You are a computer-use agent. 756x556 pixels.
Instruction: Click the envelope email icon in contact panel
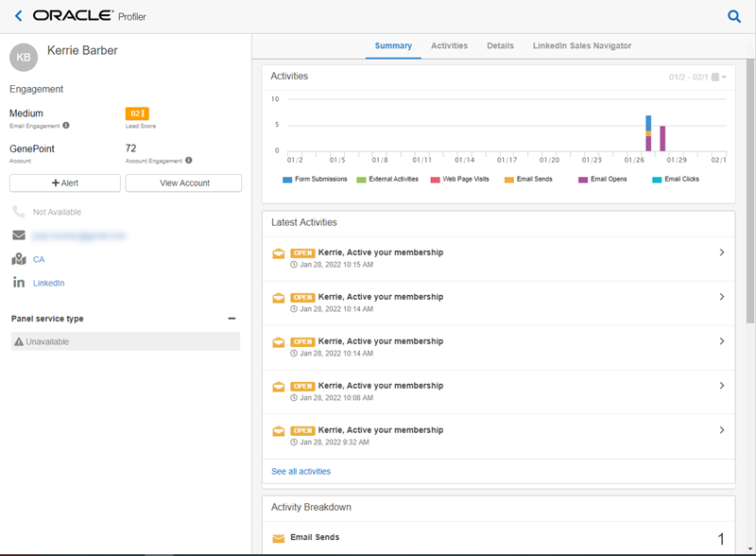pos(19,235)
